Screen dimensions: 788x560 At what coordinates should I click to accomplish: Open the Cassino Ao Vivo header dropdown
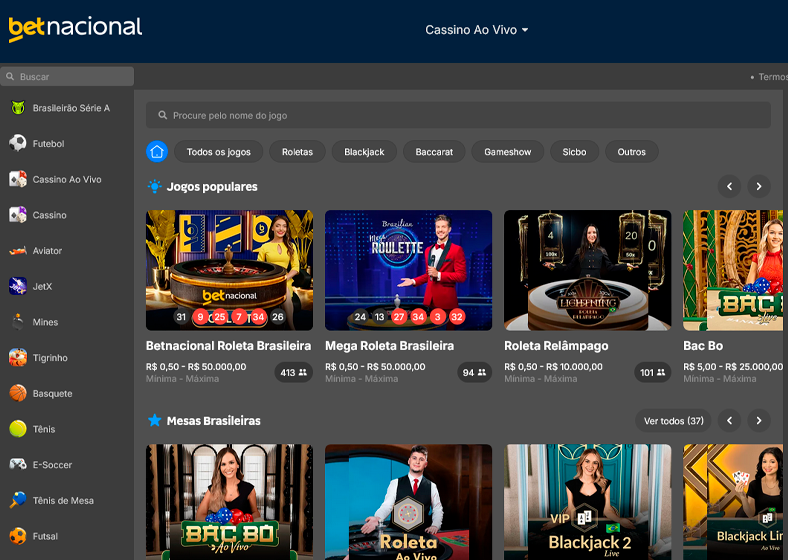pos(476,30)
